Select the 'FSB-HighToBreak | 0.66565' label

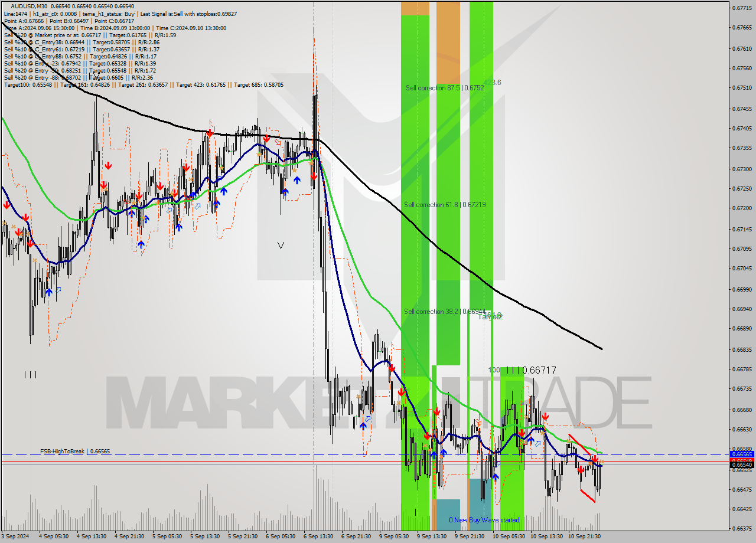point(75,451)
